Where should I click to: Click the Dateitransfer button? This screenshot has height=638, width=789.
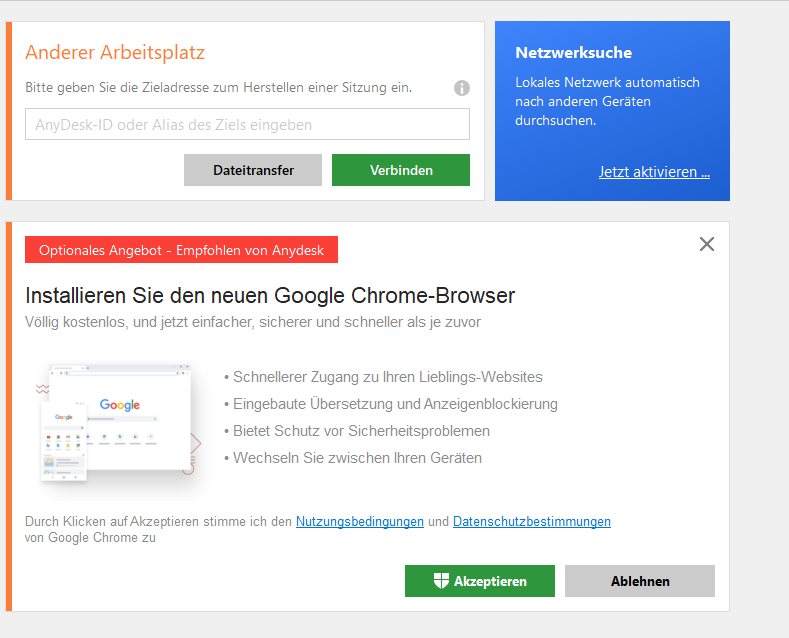[x=253, y=170]
